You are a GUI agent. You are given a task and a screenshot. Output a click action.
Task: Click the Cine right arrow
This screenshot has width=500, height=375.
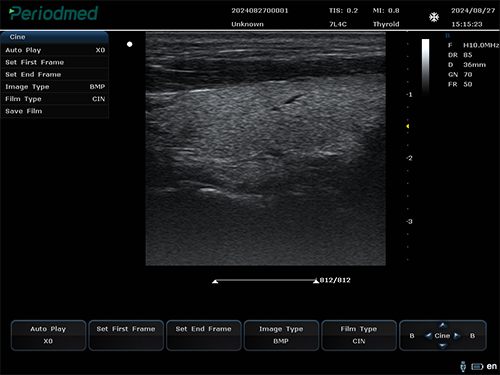click(457, 336)
